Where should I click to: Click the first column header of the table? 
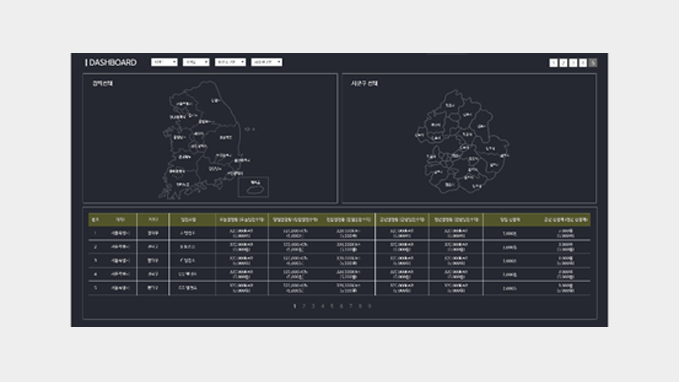point(96,220)
